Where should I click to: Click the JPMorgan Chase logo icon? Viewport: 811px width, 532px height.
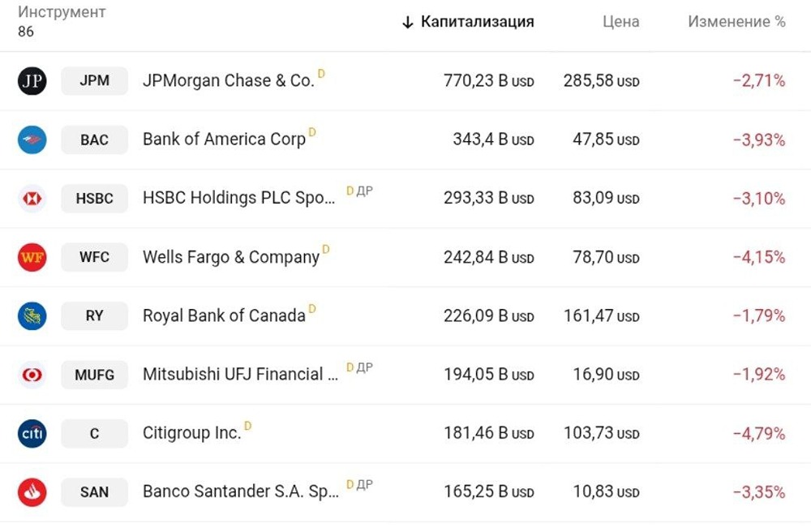pyautogui.click(x=32, y=81)
